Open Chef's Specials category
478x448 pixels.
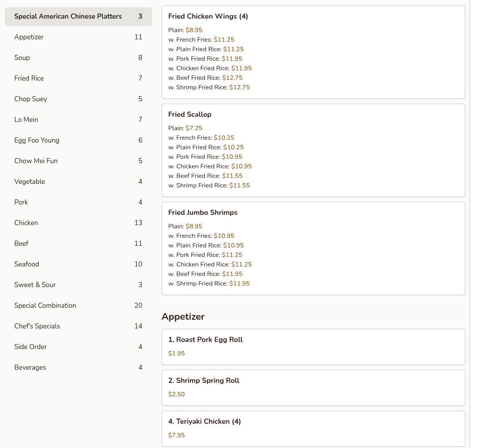(78, 326)
